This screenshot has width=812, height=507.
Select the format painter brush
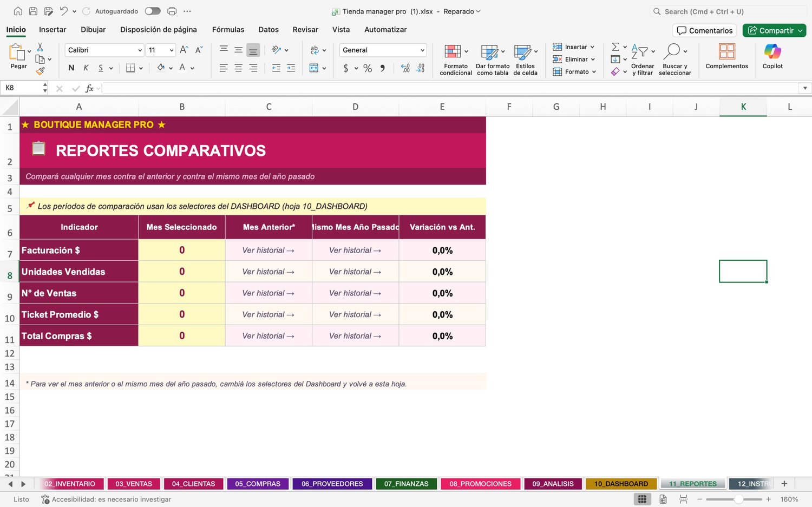[40, 71]
